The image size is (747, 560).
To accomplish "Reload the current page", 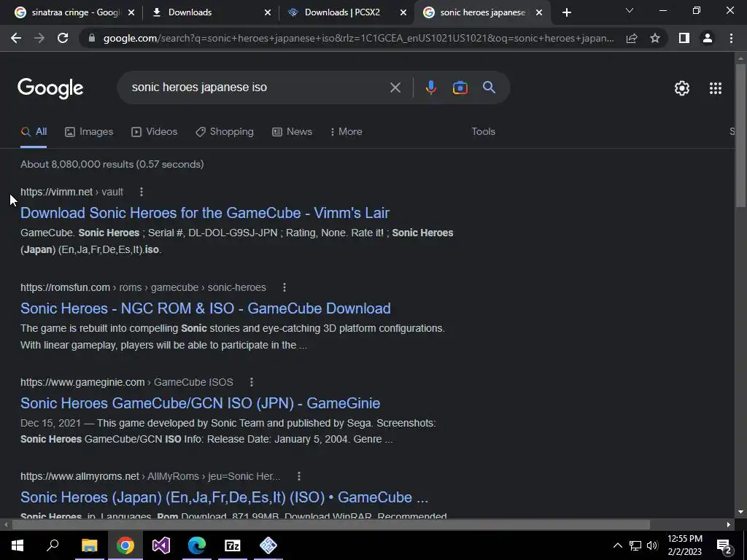I will click(x=63, y=38).
